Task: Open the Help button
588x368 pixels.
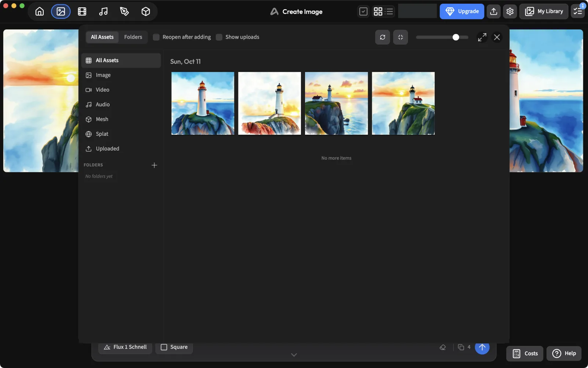Action: (x=564, y=354)
